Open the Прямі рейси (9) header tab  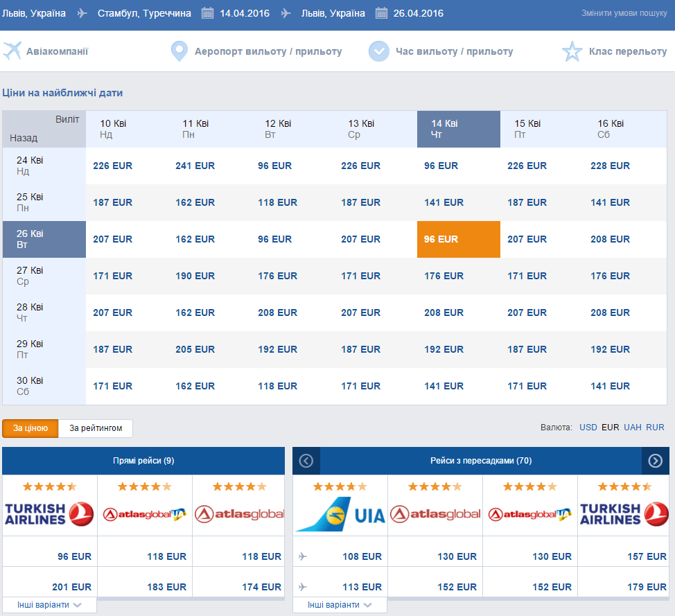pyautogui.click(x=143, y=461)
